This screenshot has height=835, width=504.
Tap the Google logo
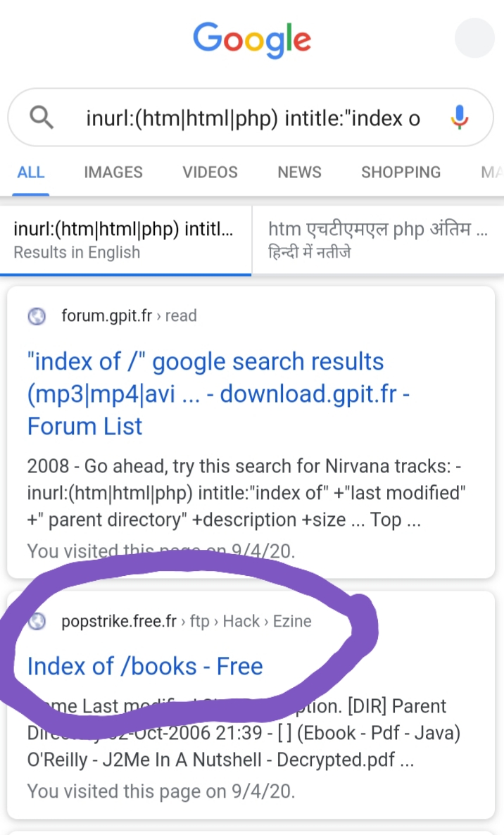pyautogui.click(x=252, y=41)
